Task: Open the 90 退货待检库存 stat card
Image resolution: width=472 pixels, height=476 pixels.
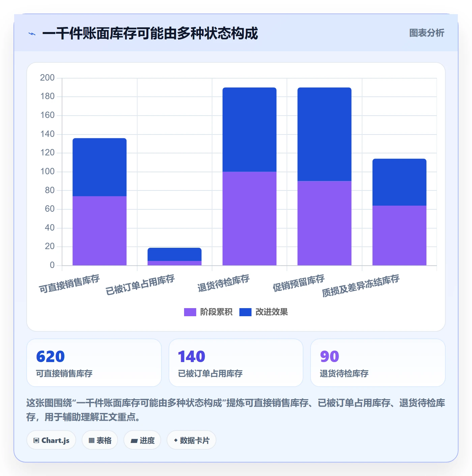Action: (378, 363)
